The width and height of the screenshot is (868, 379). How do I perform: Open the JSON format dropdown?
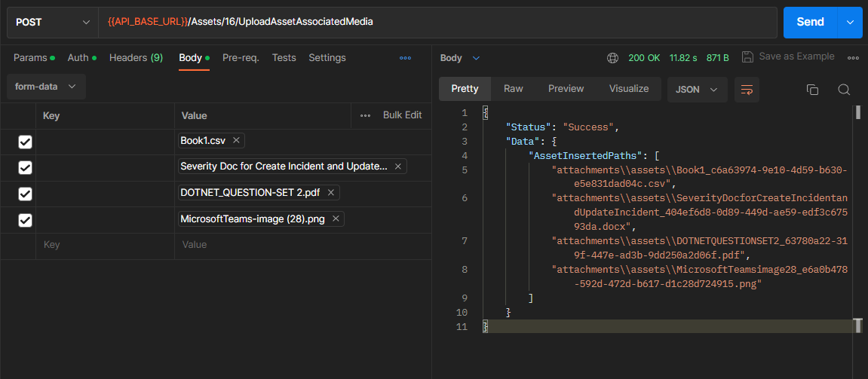[697, 89]
